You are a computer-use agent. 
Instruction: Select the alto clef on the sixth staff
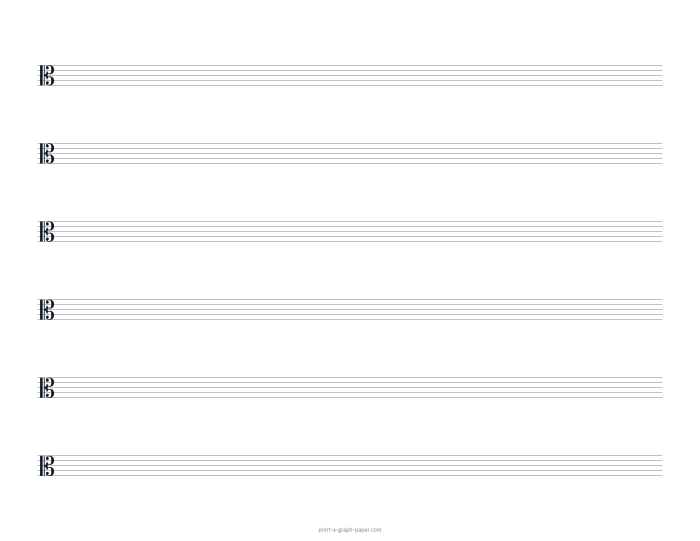(x=47, y=466)
